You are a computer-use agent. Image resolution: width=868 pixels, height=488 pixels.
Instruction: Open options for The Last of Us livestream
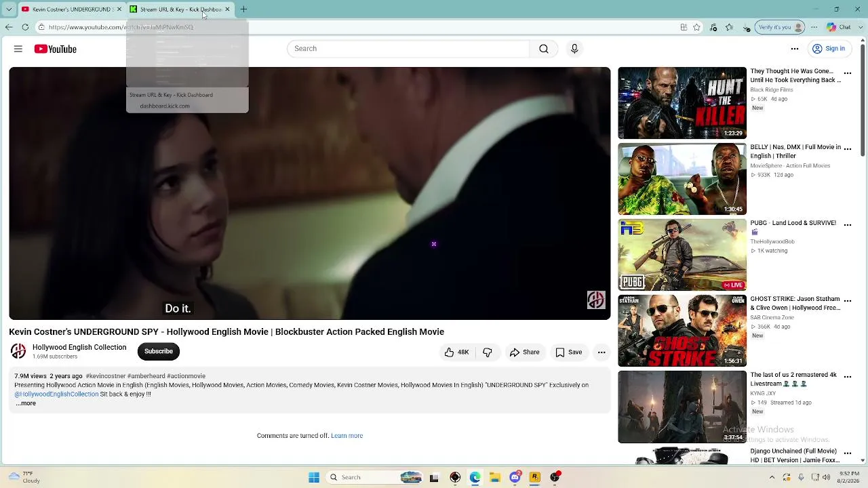pos(848,376)
